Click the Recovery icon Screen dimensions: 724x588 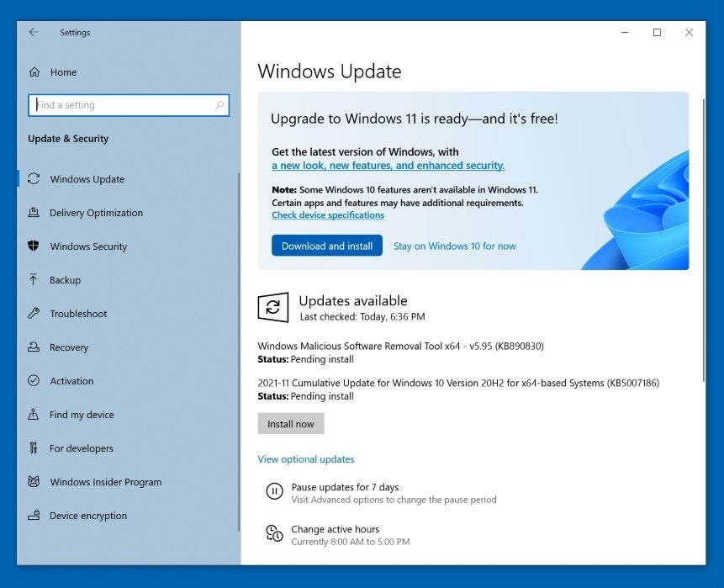pyautogui.click(x=34, y=347)
